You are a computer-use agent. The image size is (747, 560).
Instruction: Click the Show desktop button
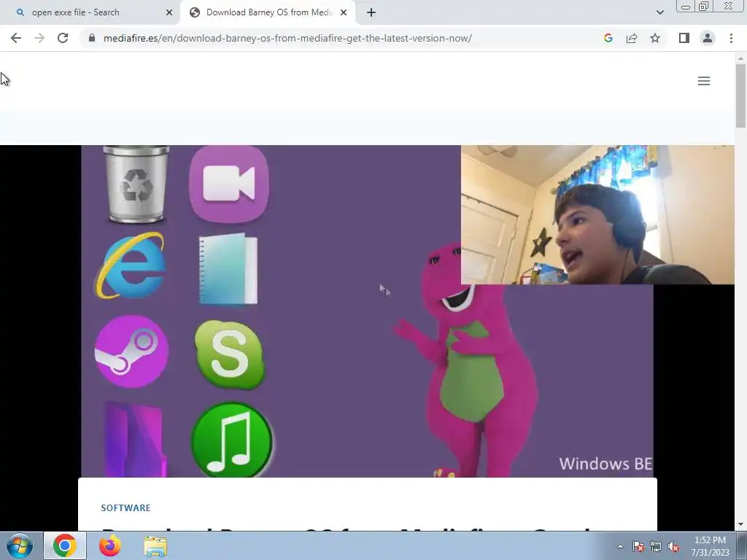(x=741, y=546)
